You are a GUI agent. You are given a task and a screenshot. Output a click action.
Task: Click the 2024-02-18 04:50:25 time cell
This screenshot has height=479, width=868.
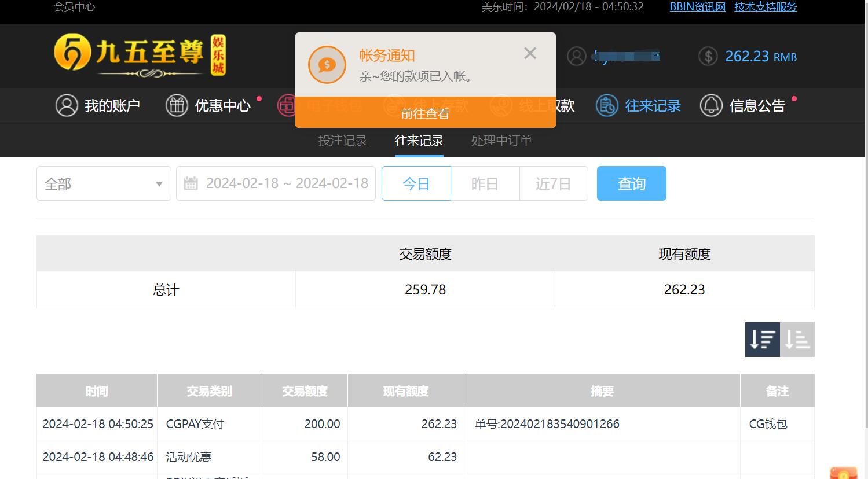(98, 424)
